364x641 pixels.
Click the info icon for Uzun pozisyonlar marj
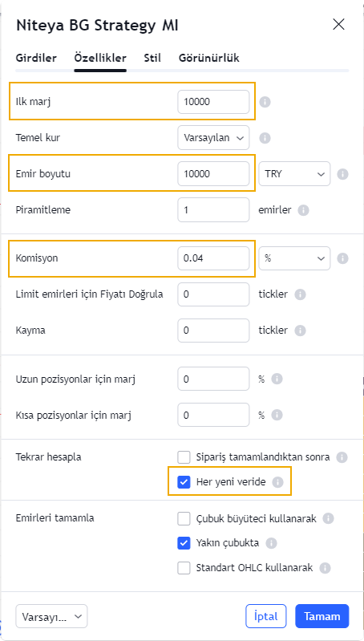coord(277,379)
